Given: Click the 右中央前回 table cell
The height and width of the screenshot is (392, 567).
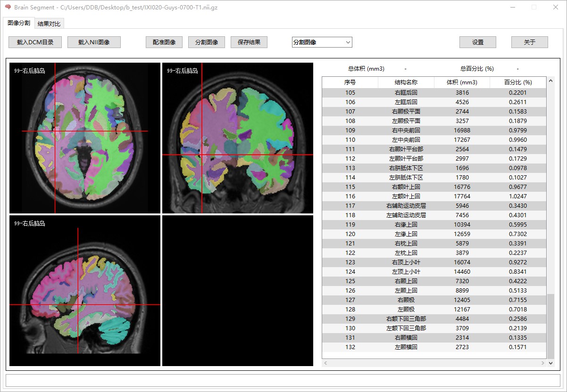Looking at the screenshot, I should click(406, 131).
